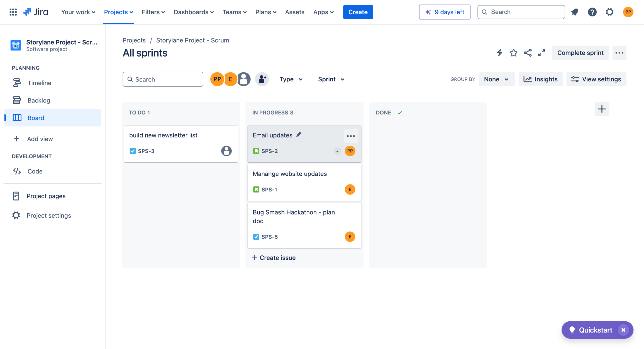
Task: Click the board Search input field
Action: (x=163, y=79)
